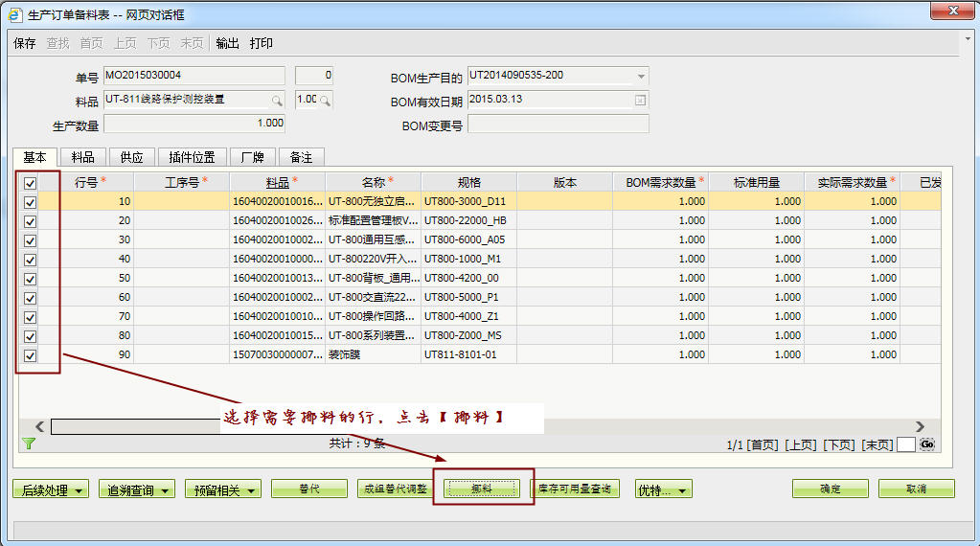Toggle the select-all checkbox in table header
The height and width of the screenshot is (546, 980).
pyautogui.click(x=30, y=182)
